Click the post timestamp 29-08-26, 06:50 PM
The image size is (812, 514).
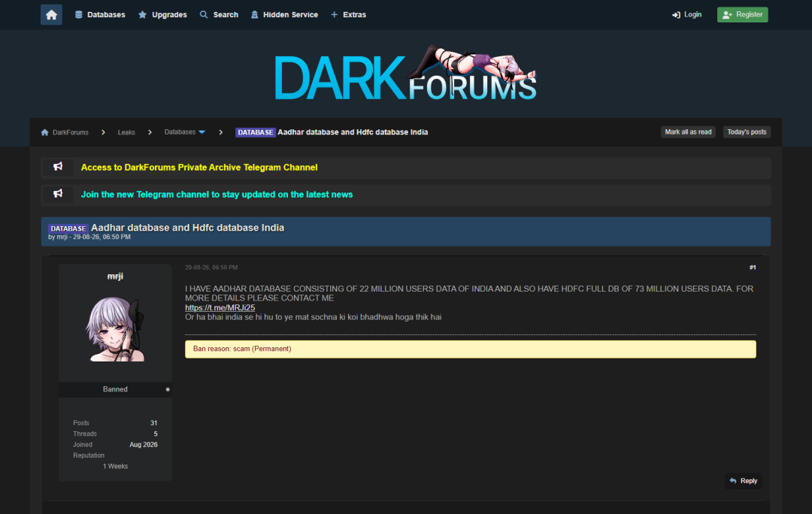point(211,268)
